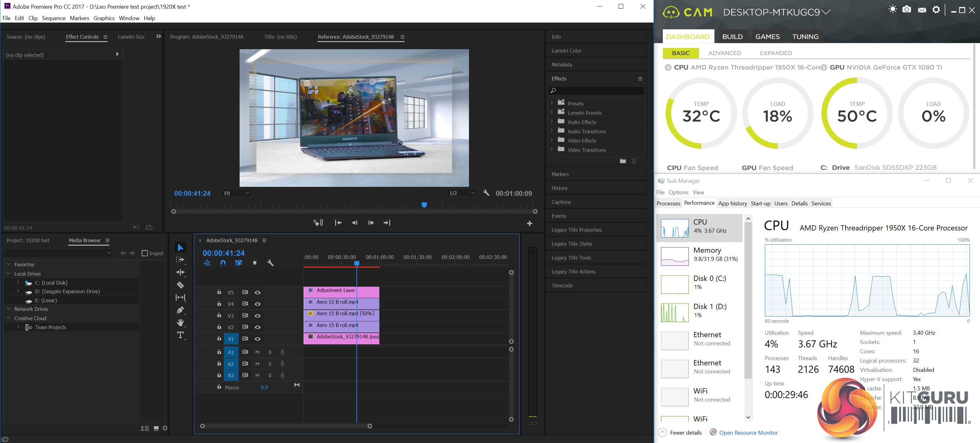Select the Pen tool

pos(180,310)
